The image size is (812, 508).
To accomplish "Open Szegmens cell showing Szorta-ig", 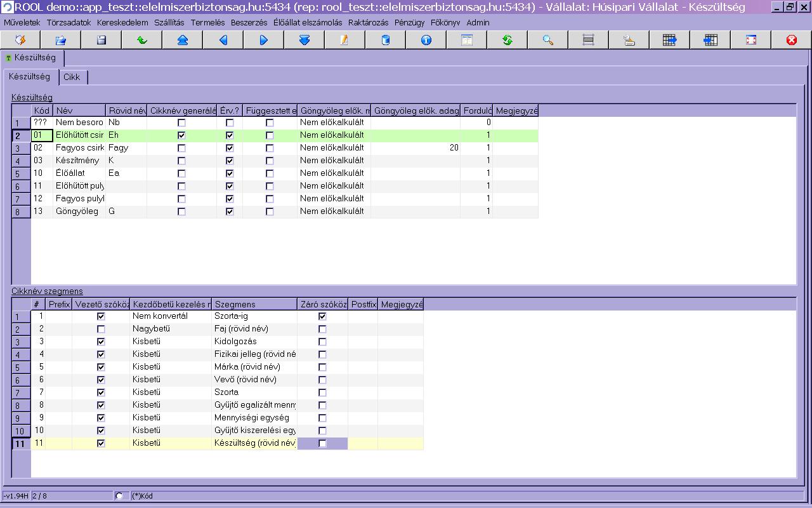I will coord(254,316).
